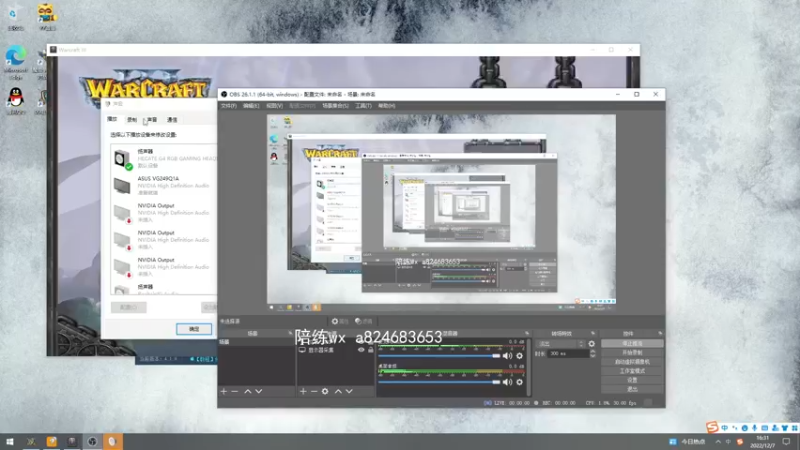Image resolution: width=800 pixels, height=450 pixels.
Task: Click the Stop Streaming button in OBS Controls
Action: (632, 344)
